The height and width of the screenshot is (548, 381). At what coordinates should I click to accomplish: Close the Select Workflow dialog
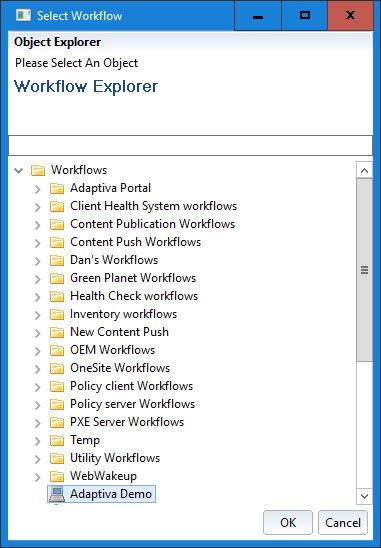350,15
